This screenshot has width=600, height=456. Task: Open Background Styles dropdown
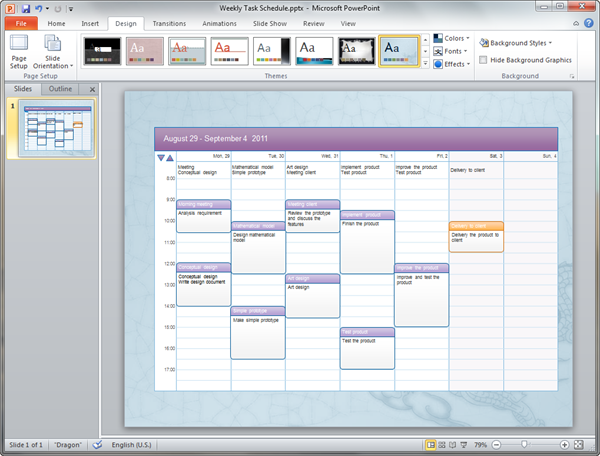click(x=516, y=43)
